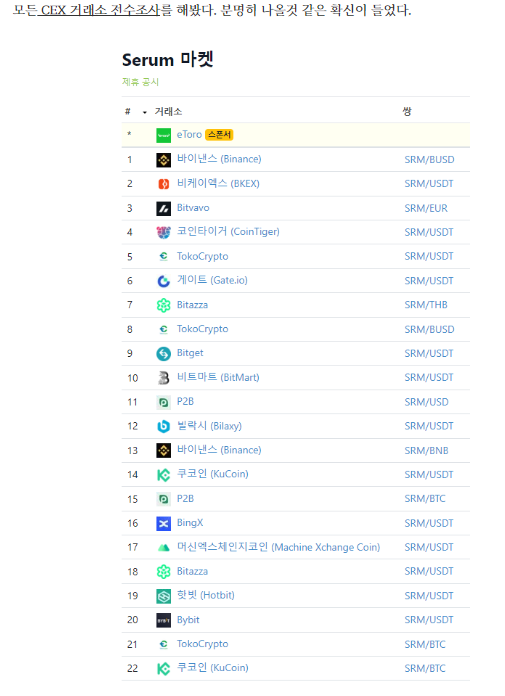This screenshot has width=505, height=696.
Task: Open 쿠코인 (KuCoin) link in row 22
Action: tap(213, 668)
